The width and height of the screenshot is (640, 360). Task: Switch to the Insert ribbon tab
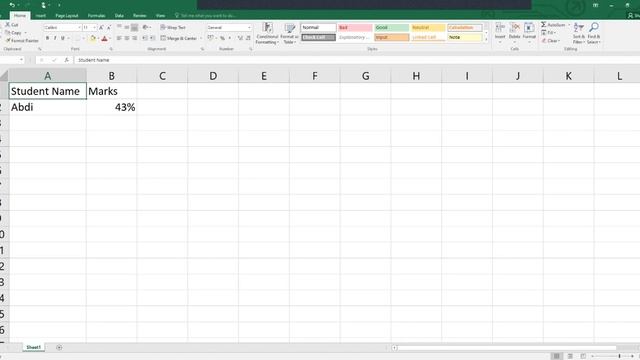coord(40,16)
